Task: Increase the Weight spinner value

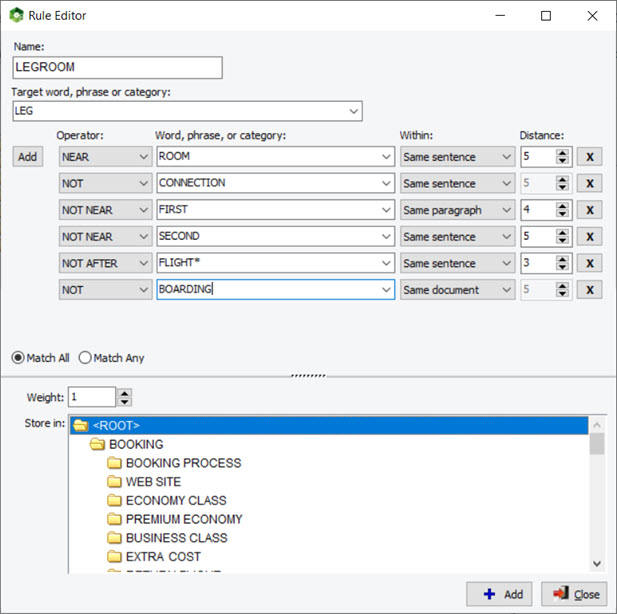Action: click(x=124, y=393)
